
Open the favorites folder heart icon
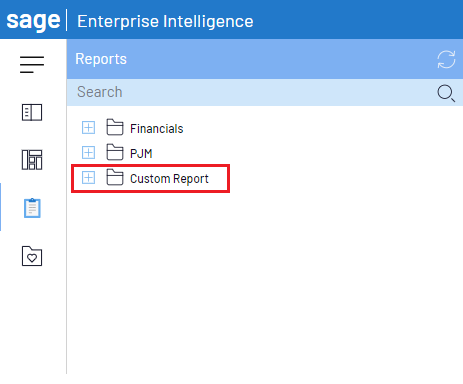32,256
